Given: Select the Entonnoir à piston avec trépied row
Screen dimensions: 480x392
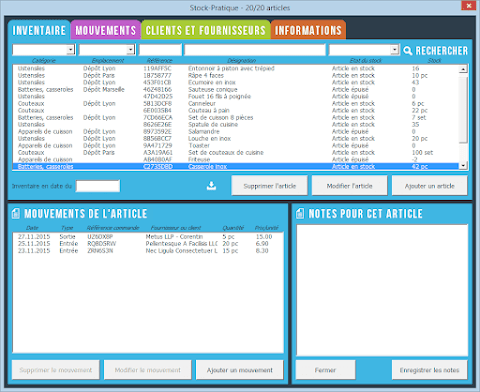Looking at the screenshot, I should tap(236, 68).
